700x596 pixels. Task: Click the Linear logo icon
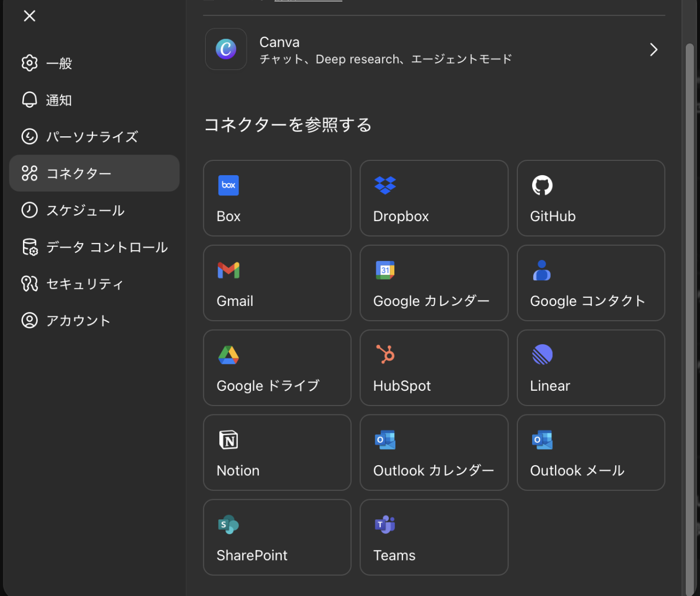point(542,355)
